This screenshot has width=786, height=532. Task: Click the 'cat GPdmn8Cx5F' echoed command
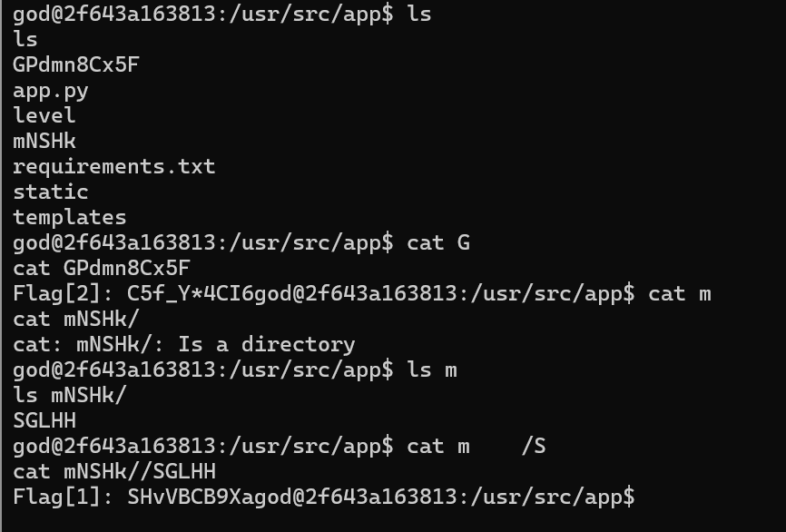(102, 268)
